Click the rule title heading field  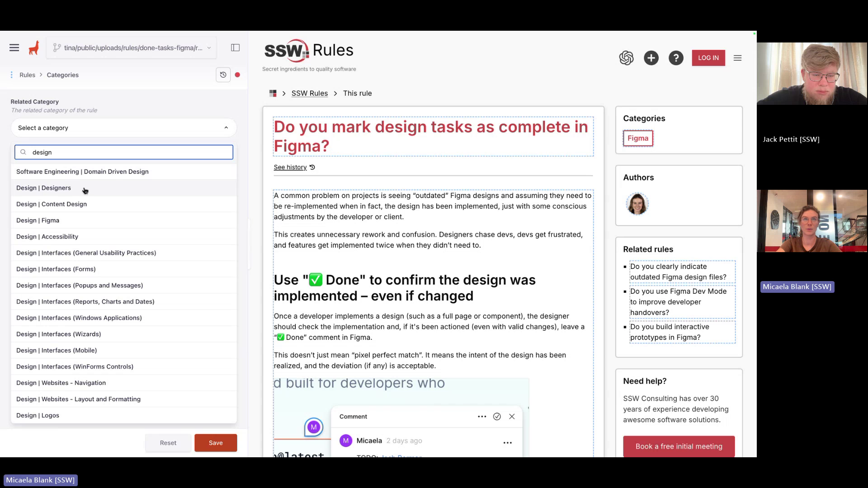point(433,136)
